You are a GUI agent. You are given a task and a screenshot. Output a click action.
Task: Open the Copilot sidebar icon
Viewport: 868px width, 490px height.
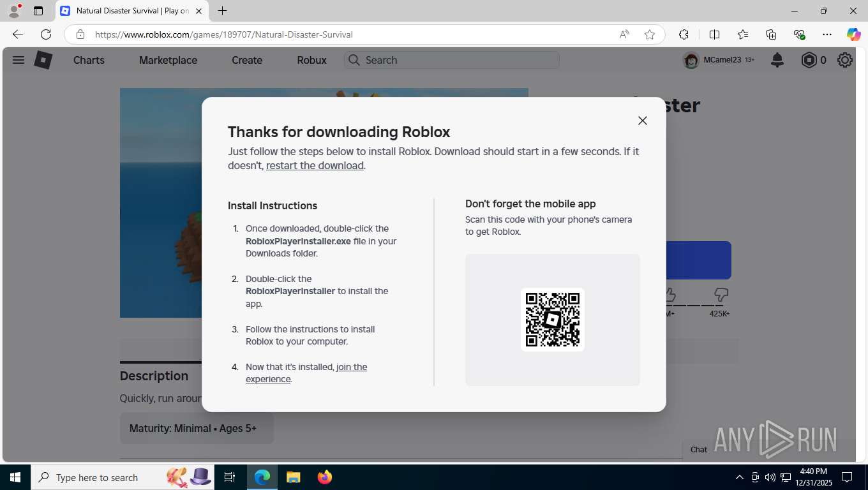[854, 34]
